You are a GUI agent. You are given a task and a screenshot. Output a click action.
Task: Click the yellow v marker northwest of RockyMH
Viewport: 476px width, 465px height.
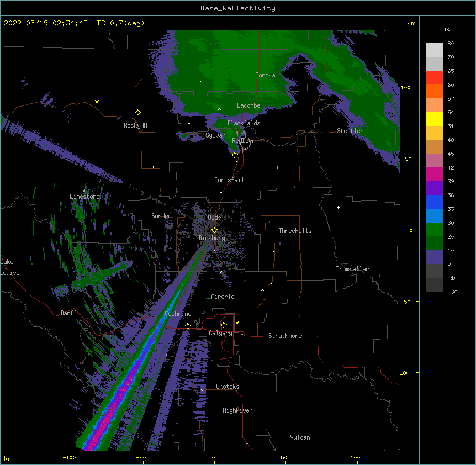click(97, 102)
